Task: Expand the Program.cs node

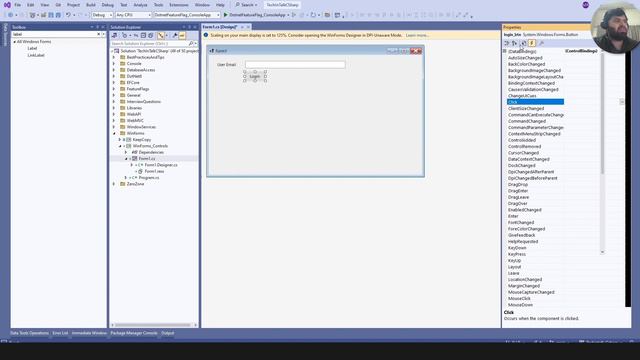Action: coord(126,178)
